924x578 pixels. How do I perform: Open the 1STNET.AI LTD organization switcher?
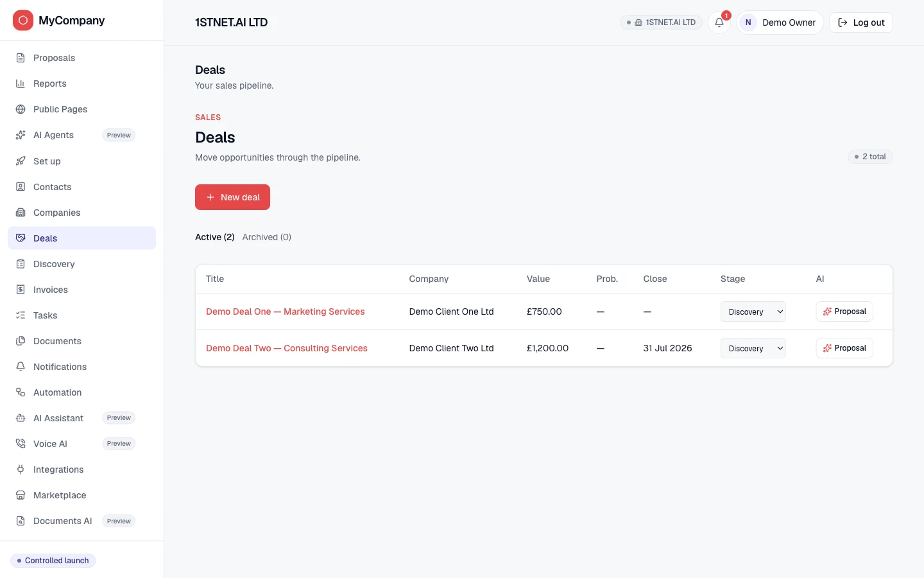661,22
